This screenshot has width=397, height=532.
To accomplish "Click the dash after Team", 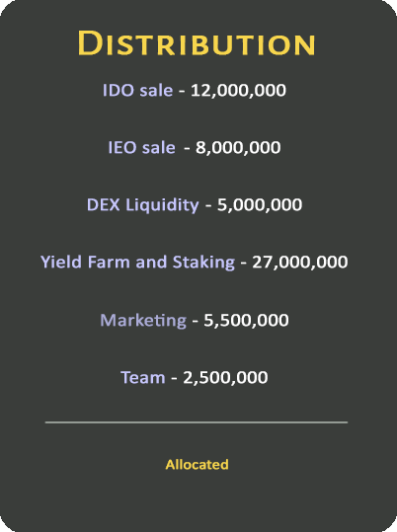I will (x=174, y=379).
